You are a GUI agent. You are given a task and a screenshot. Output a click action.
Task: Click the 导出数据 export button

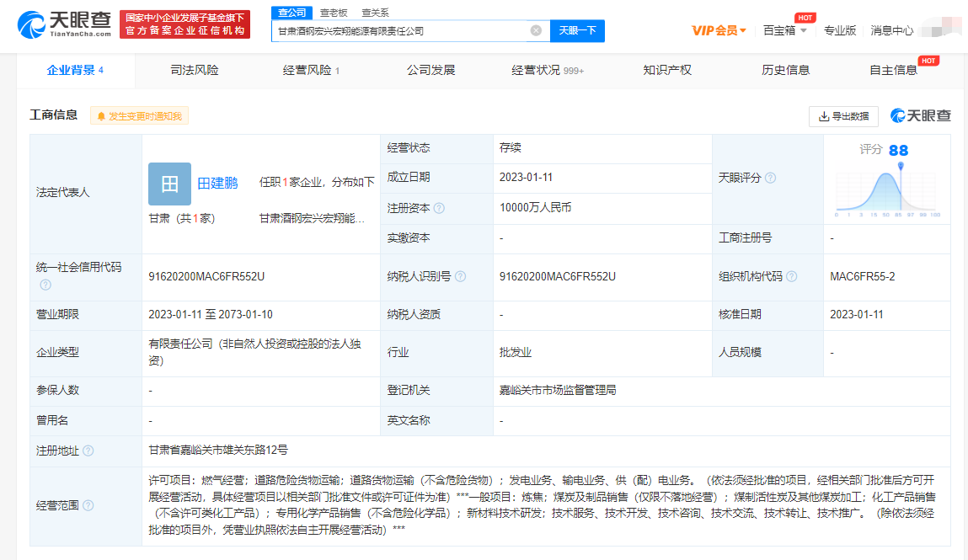pos(844,116)
